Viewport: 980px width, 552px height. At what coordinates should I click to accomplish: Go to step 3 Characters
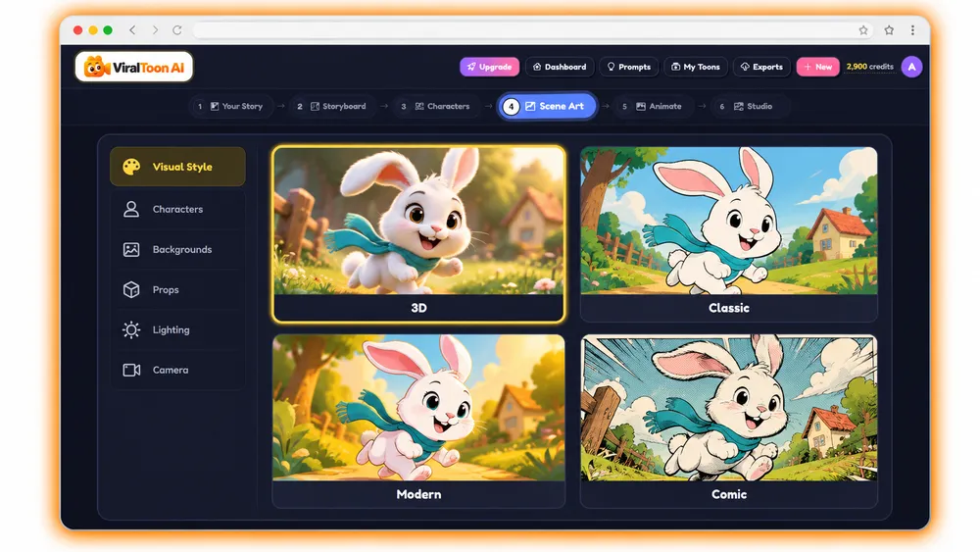tap(436, 106)
